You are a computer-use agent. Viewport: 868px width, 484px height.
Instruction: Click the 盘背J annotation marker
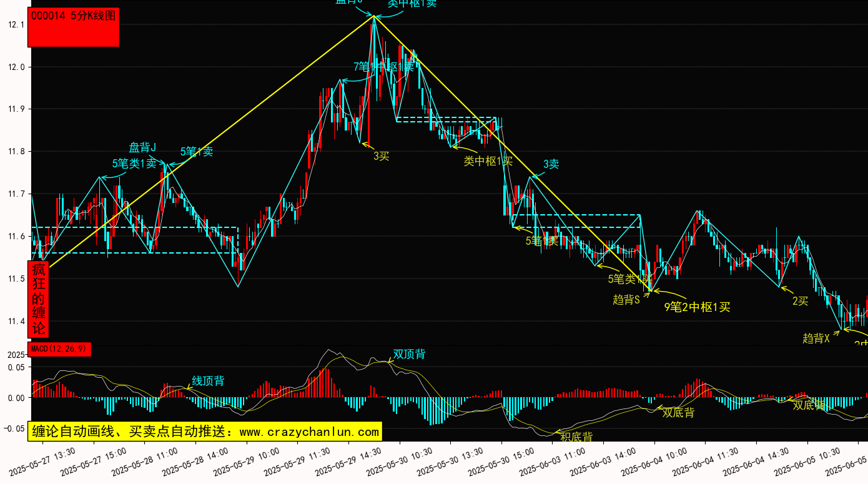(142, 147)
